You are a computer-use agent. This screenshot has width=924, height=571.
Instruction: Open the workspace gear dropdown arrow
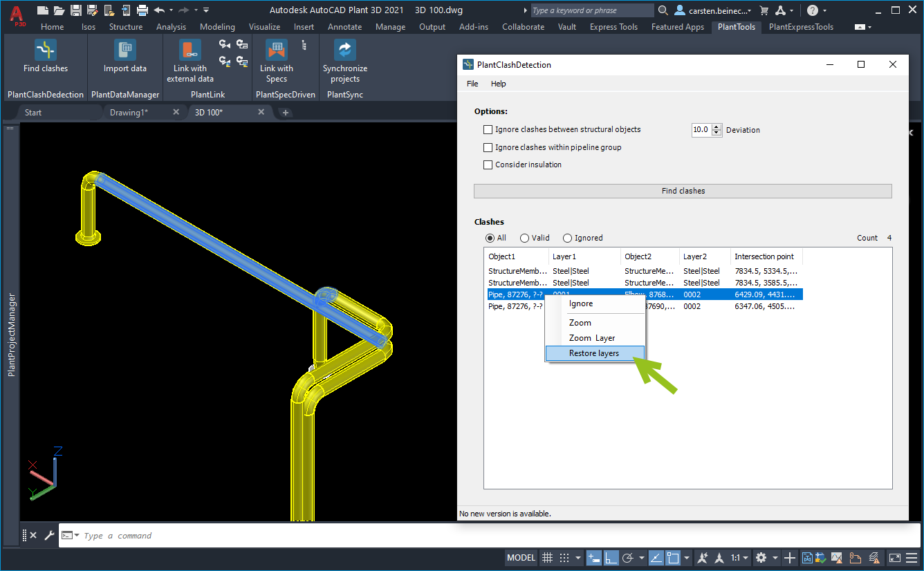tap(775, 558)
